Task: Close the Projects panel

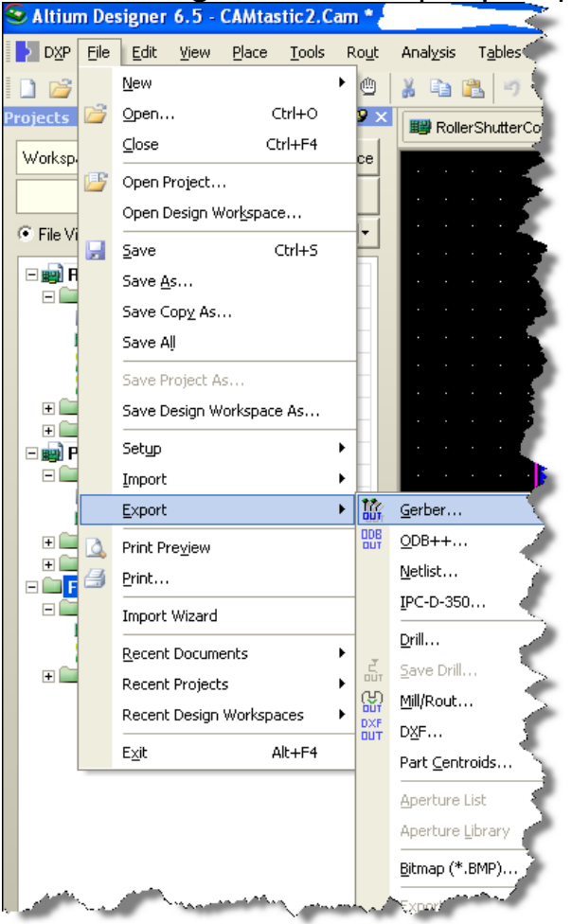Action: point(380,117)
